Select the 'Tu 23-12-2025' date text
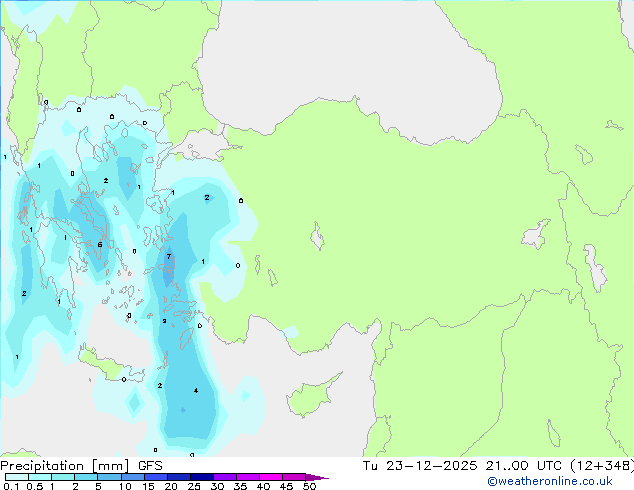The height and width of the screenshot is (490, 634). pos(420,466)
